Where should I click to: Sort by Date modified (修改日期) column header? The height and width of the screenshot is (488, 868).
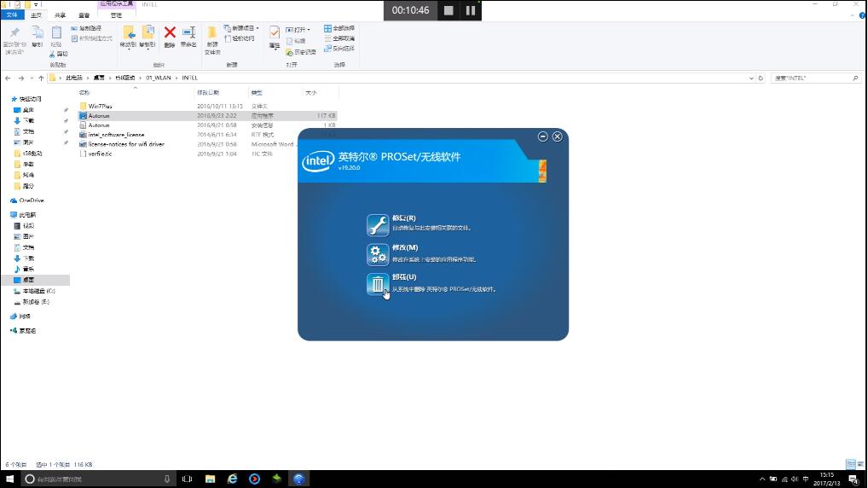point(208,92)
